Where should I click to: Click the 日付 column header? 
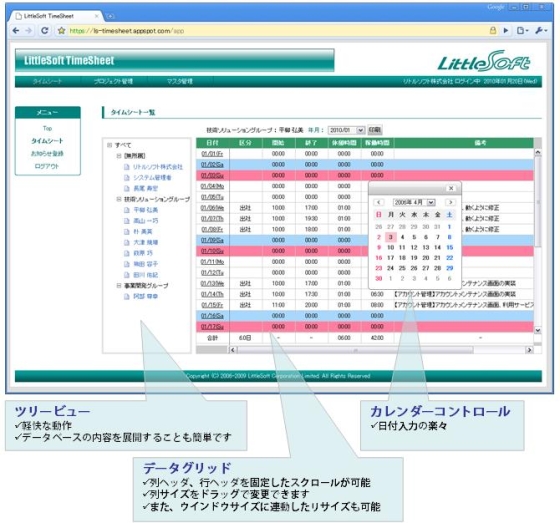coord(213,143)
